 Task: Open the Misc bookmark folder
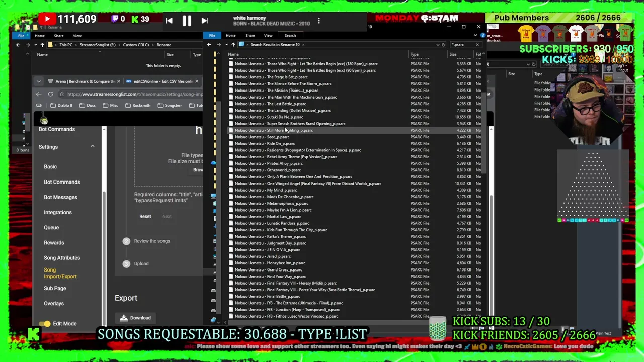click(110, 105)
